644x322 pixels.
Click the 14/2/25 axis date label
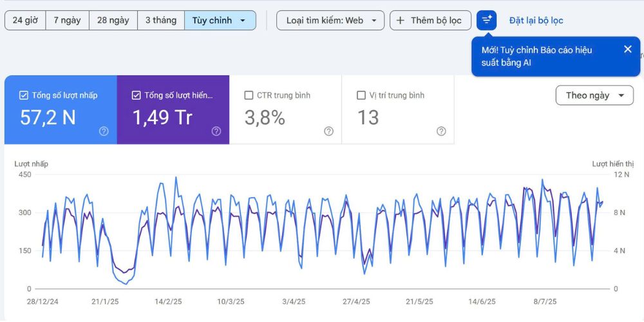click(168, 302)
